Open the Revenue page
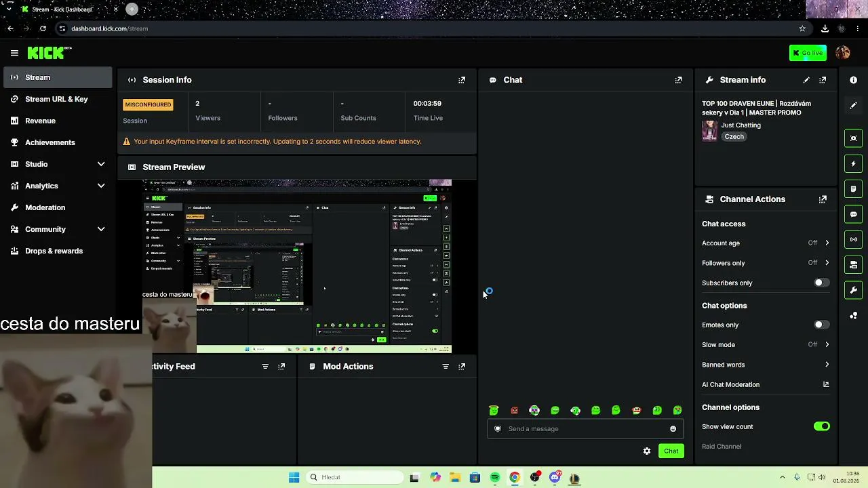This screenshot has height=488, width=868. point(58,121)
